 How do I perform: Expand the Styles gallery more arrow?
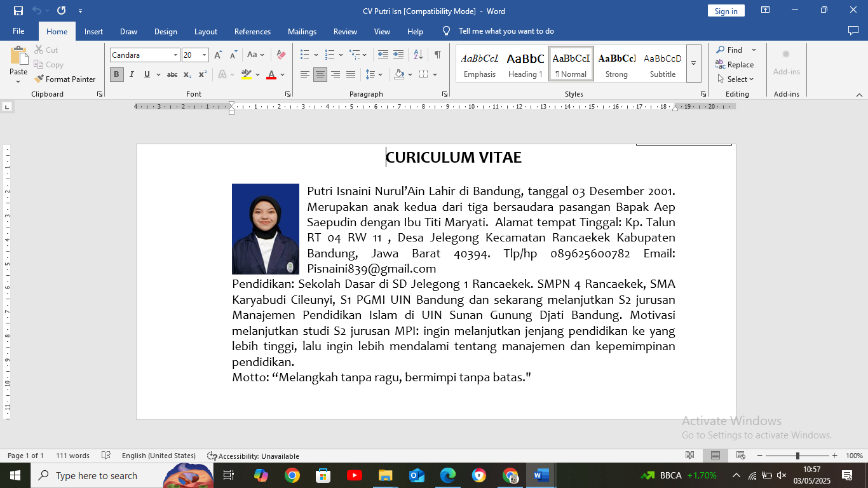[693, 64]
